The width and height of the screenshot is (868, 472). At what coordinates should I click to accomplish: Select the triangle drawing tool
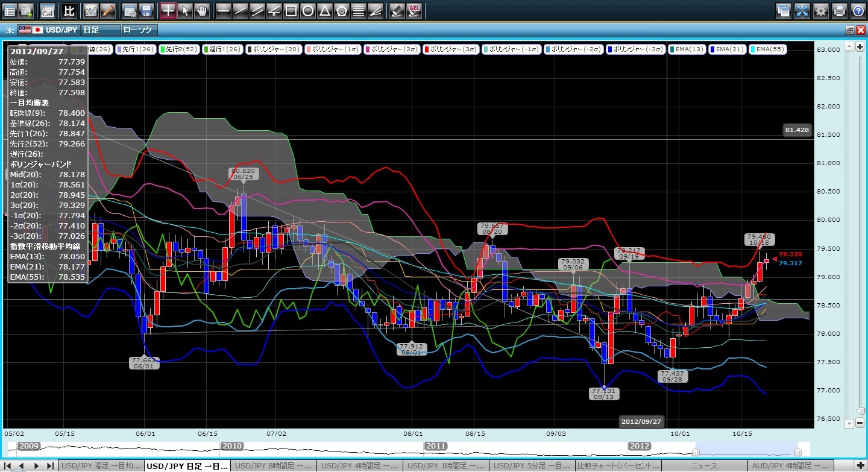pyautogui.click(x=325, y=10)
